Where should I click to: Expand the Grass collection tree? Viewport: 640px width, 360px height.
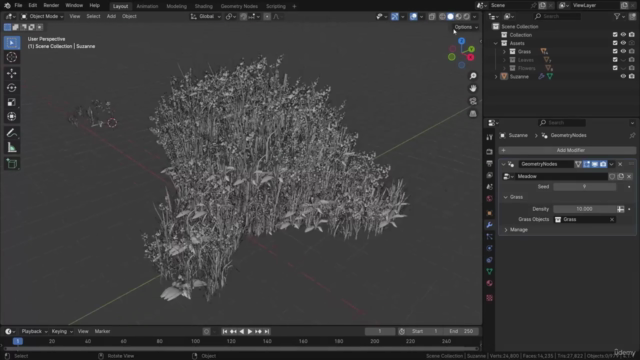click(x=504, y=52)
